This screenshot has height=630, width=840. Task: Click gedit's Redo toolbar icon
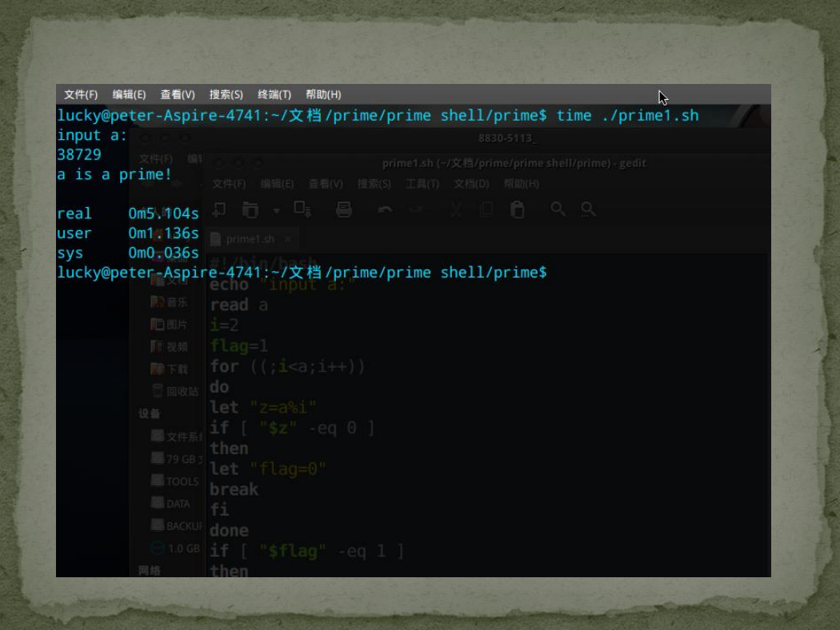pyautogui.click(x=416, y=209)
